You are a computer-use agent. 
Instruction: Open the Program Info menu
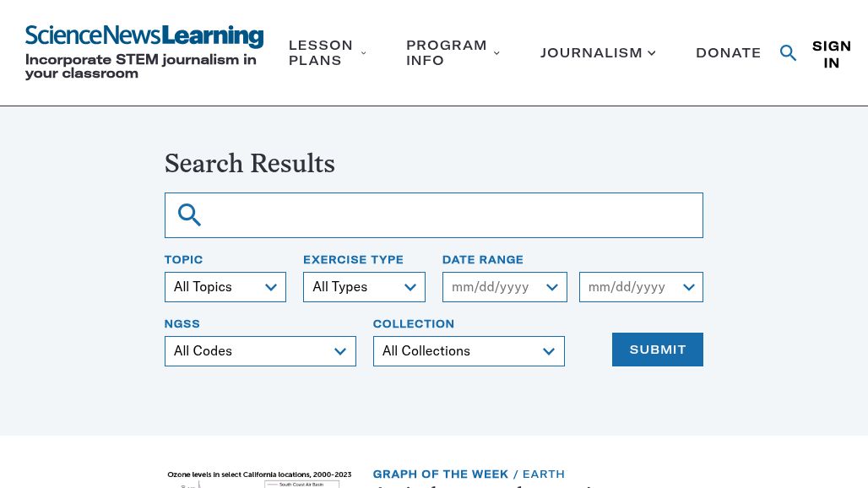tap(446, 53)
